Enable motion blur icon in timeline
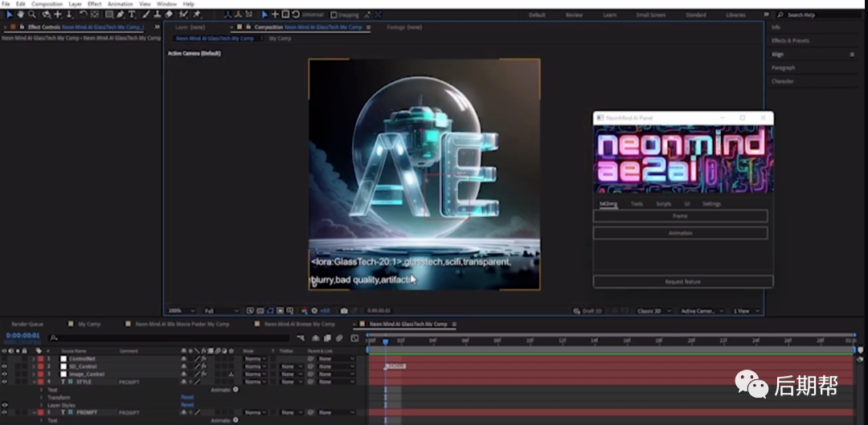The height and width of the screenshot is (425, 868). 339,338
